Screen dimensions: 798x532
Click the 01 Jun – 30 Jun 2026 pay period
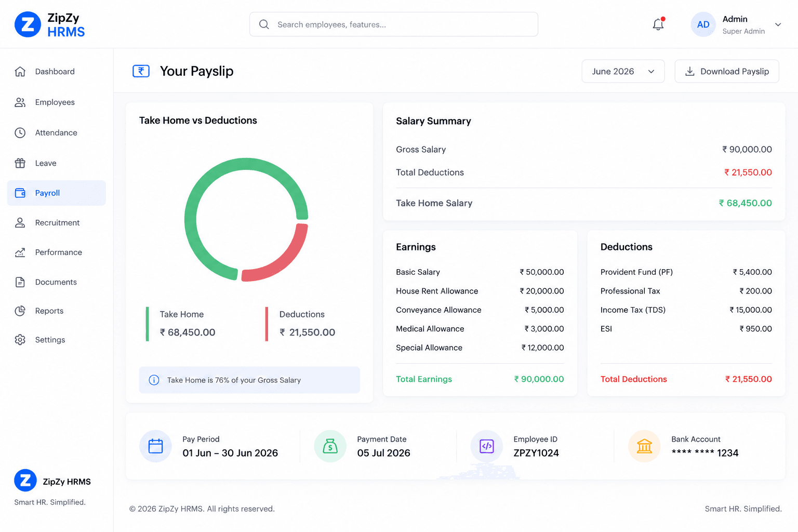tap(230, 453)
